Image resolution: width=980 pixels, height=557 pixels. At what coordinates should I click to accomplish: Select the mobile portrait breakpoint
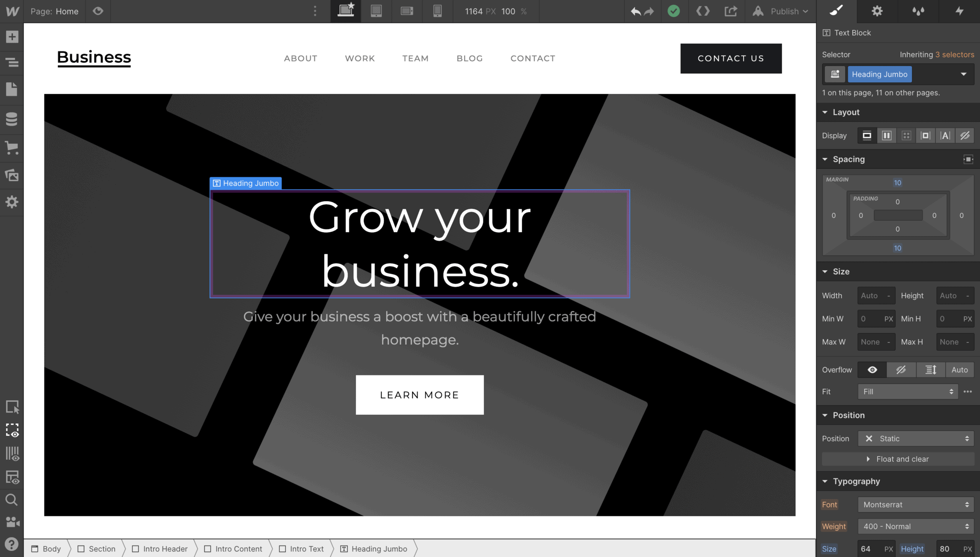click(437, 11)
